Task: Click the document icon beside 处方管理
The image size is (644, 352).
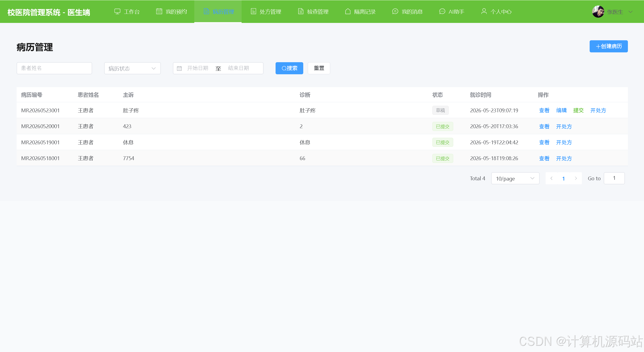Action: [253, 12]
